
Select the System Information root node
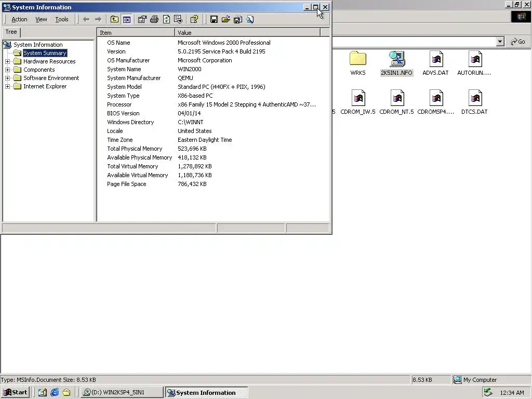(x=38, y=45)
